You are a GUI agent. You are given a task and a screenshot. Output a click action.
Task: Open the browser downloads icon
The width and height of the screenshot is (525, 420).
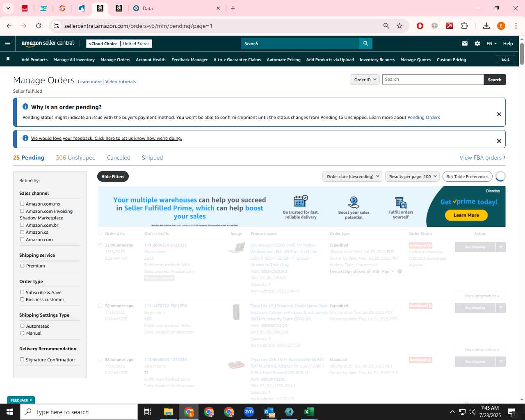click(x=486, y=26)
